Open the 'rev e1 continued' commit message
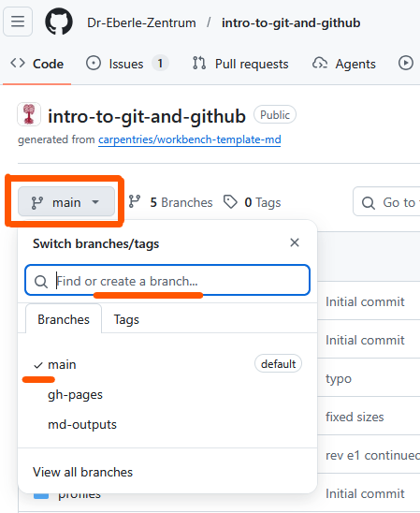Image resolution: width=420 pixels, height=513 pixels. (x=372, y=455)
